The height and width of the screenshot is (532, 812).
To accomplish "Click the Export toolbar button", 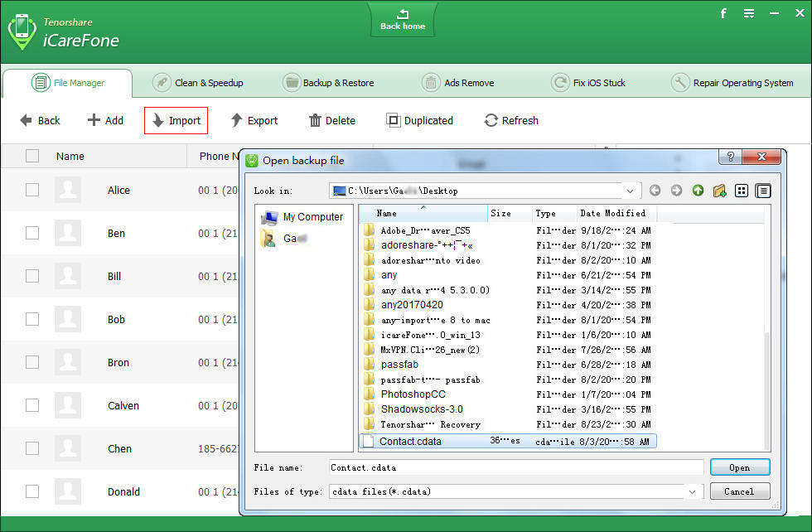I will click(x=254, y=120).
